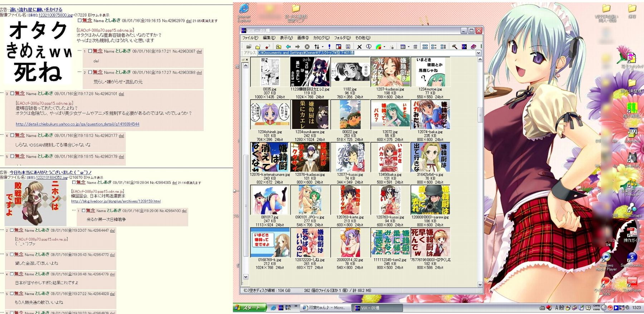
Task: Open the chiebukuro.yahoo.co.jp link in the post
Action: point(77,124)
